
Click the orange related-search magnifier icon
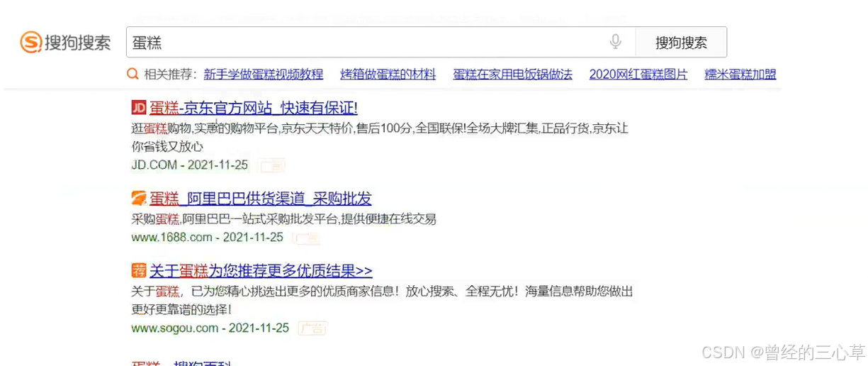(133, 74)
